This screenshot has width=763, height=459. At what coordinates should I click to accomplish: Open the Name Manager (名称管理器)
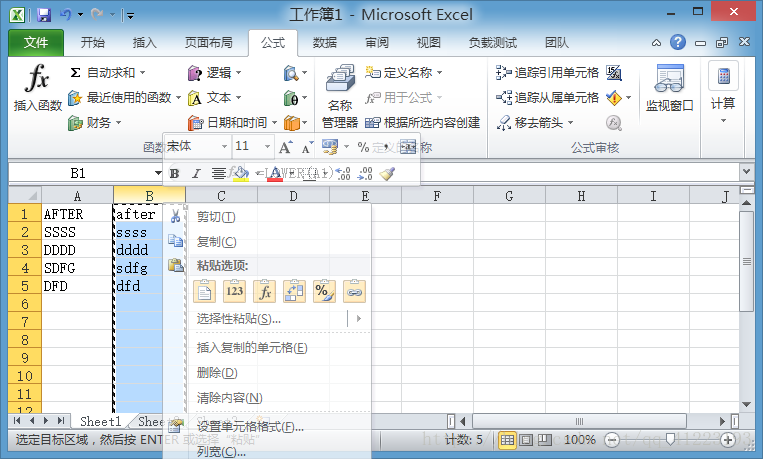coord(340,96)
